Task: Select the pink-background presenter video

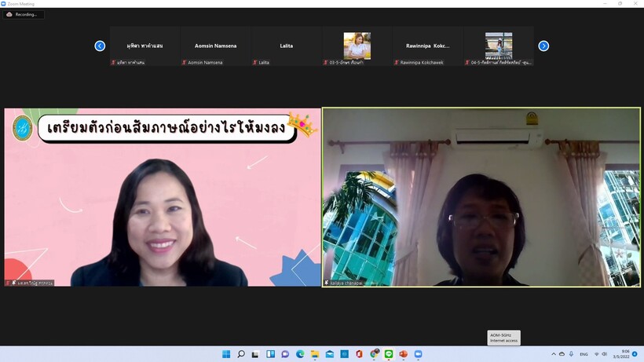Action: pos(163,197)
